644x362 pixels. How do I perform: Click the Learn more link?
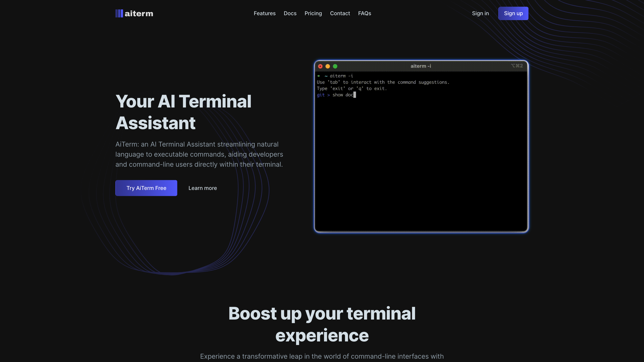pos(203,188)
